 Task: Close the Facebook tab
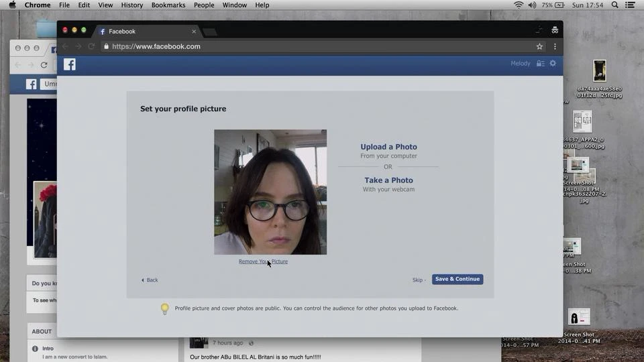(x=194, y=32)
